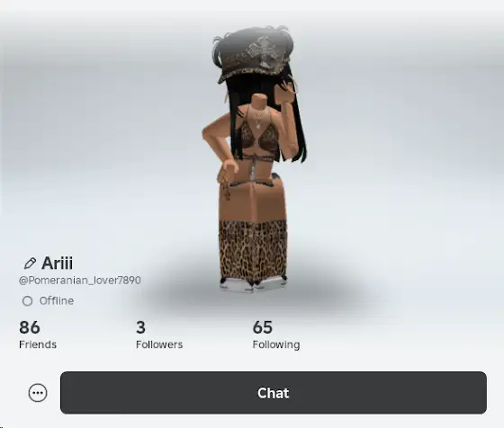
Task: Click the pencil edit icon beside Ariii
Action: click(x=30, y=263)
